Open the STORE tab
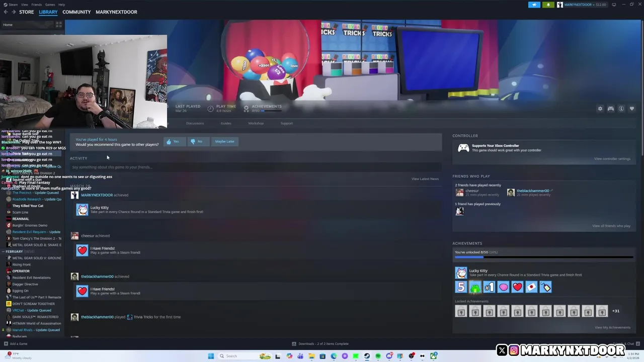 (27, 12)
